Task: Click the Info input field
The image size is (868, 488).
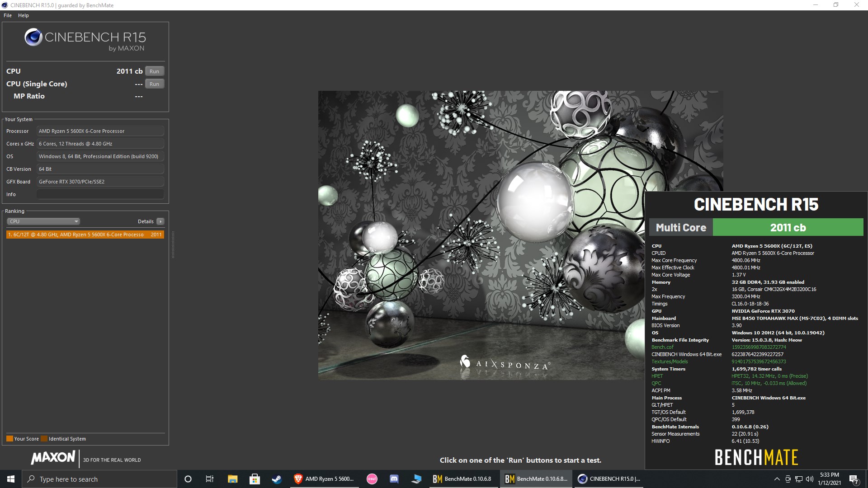Action: point(100,194)
